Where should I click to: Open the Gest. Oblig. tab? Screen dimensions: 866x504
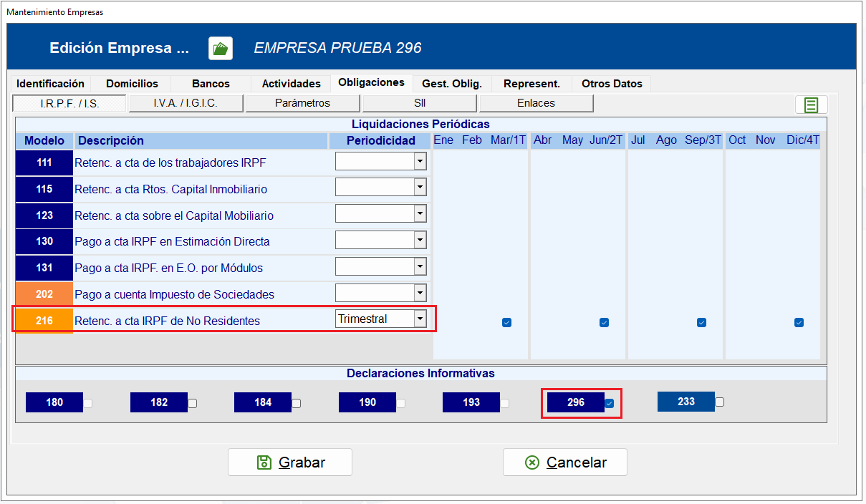(x=451, y=83)
